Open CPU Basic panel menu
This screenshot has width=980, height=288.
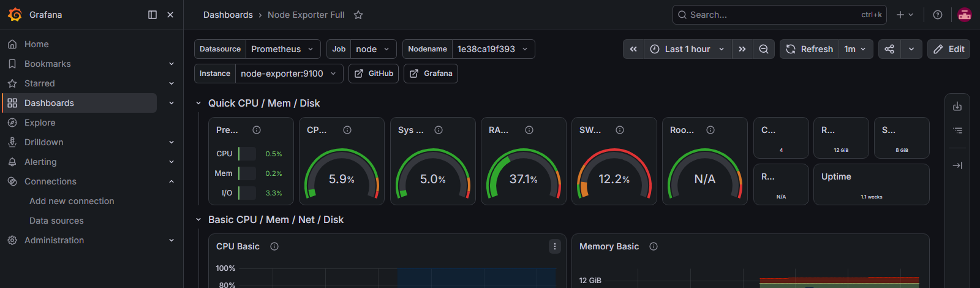[555, 246]
